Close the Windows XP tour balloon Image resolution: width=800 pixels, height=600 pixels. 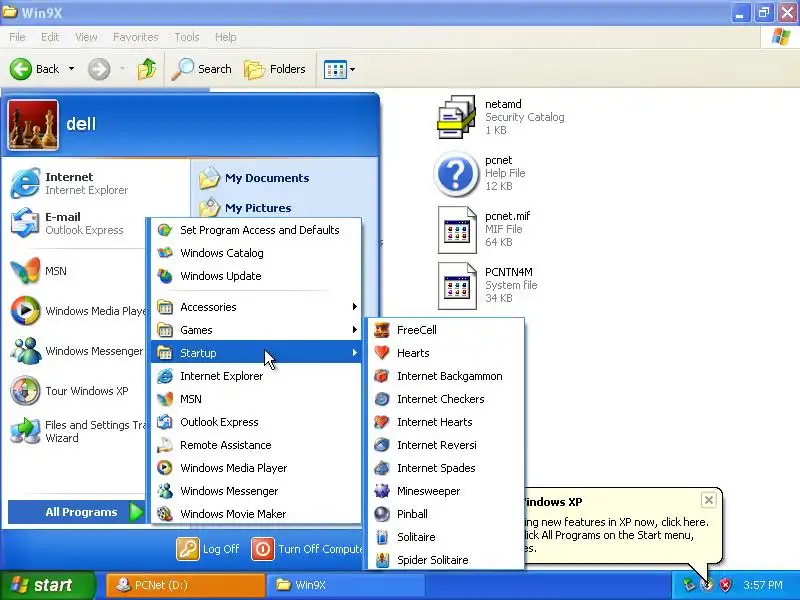pyautogui.click(x=709, y=500)
